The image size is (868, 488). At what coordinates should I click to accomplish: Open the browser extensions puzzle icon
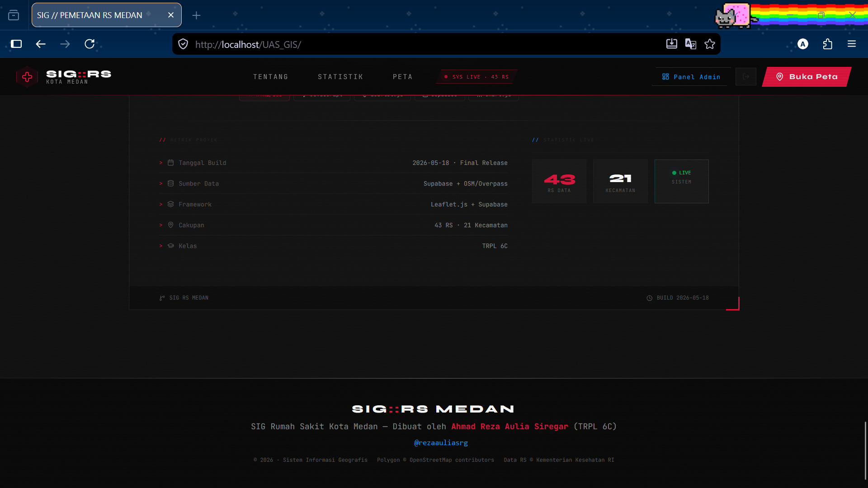(x=827, y=44)
